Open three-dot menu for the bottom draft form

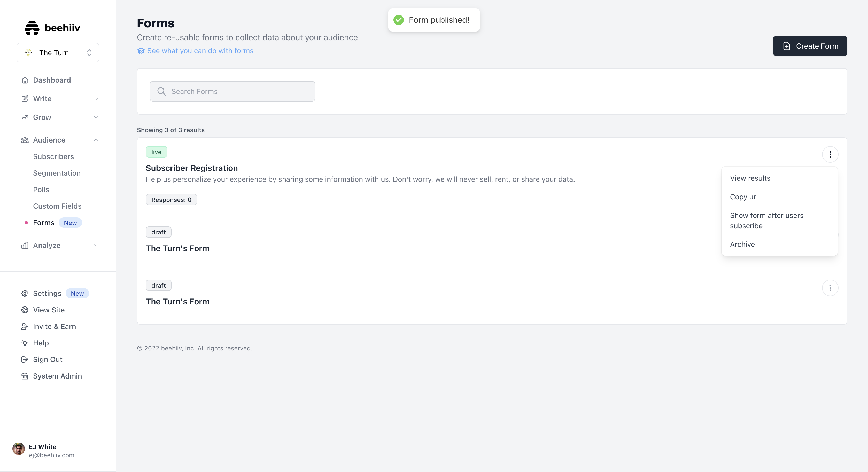click(x=830, y=288)
